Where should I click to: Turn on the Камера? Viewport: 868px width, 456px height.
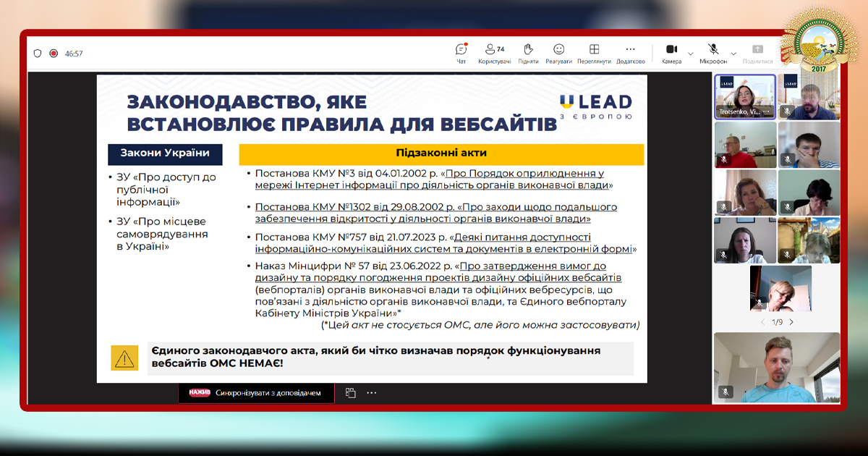coord(671,54)
